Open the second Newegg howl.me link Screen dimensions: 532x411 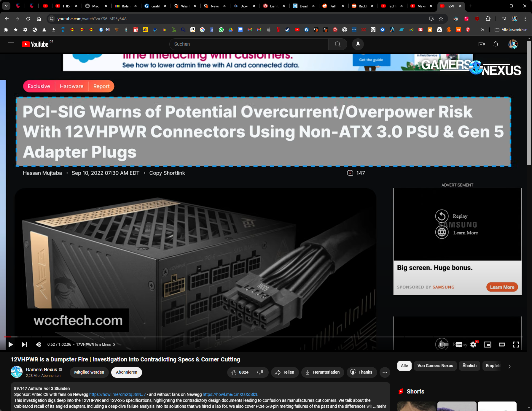tap(230, 394)
